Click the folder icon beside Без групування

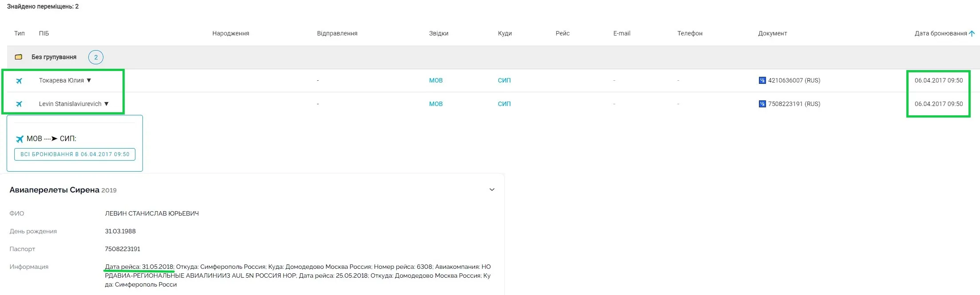(x=19, y=57)
